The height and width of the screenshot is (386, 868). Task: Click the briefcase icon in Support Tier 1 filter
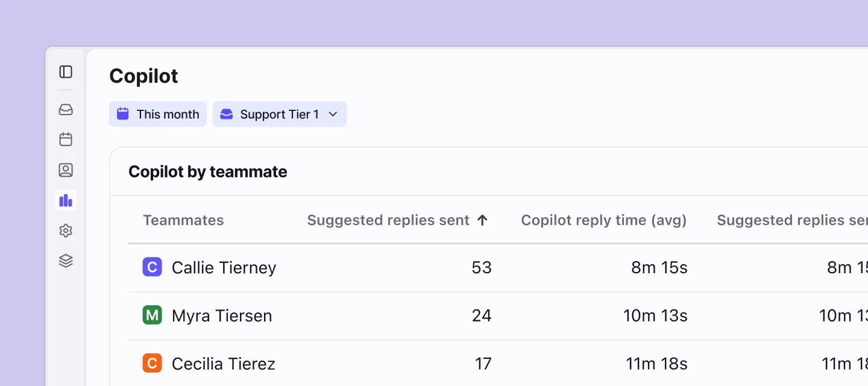click(x=226, y=113)
